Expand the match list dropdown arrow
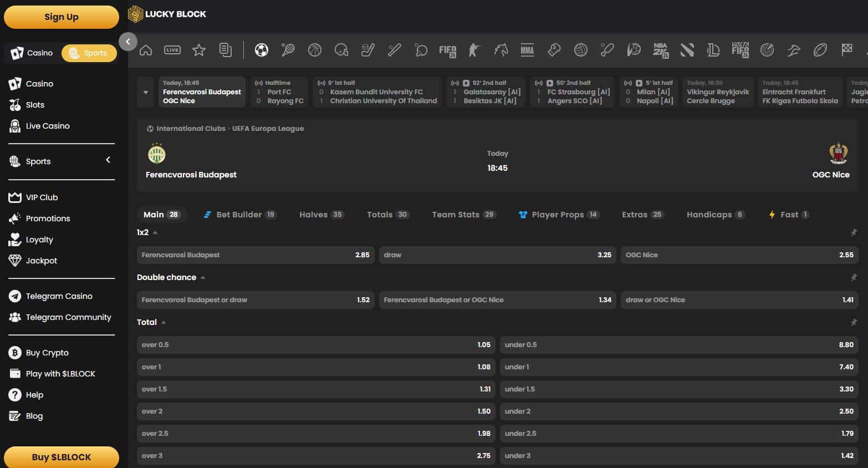 tap(146, 92)
